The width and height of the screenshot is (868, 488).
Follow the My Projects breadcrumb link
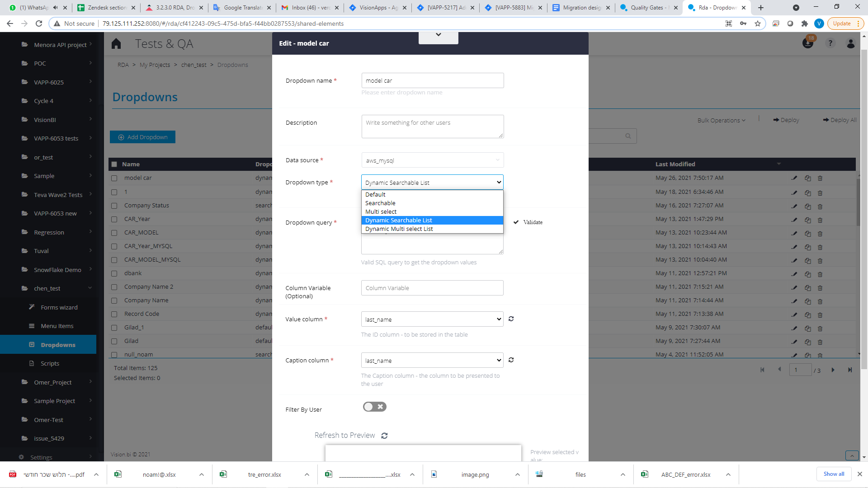click(x=155, y=65)
